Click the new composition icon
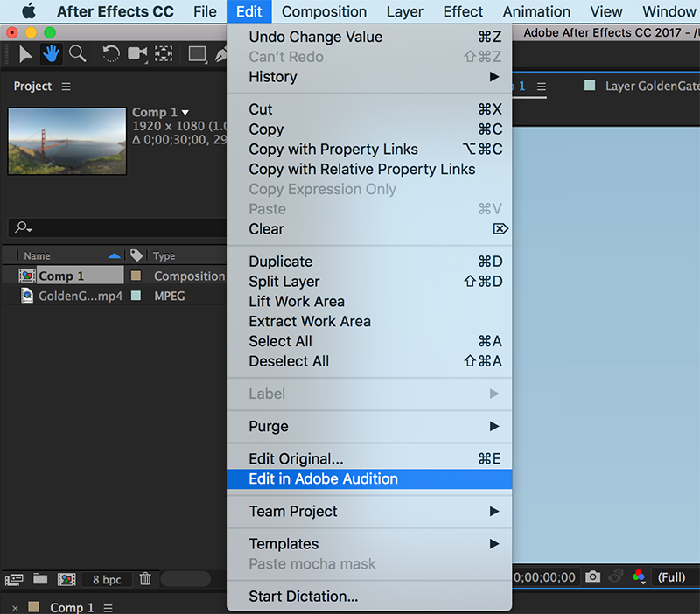The height and width of the screenshot is (614, 700). point(66,579)
